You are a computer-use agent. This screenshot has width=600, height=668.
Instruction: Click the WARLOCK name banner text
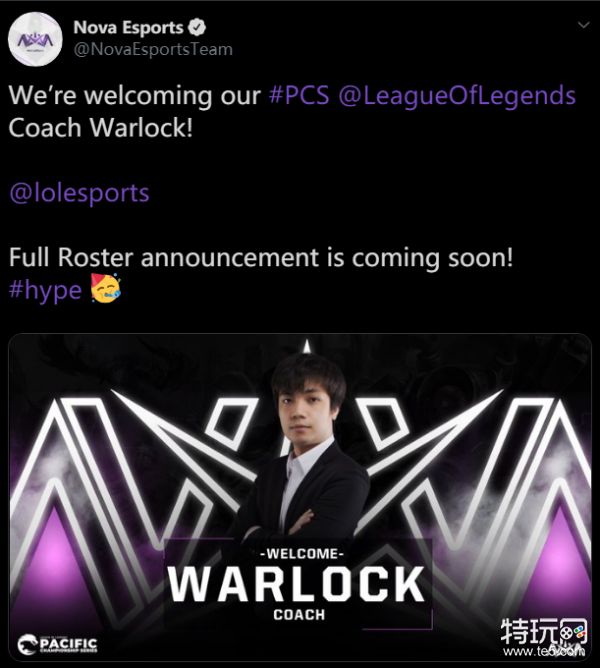coord(296,584)
